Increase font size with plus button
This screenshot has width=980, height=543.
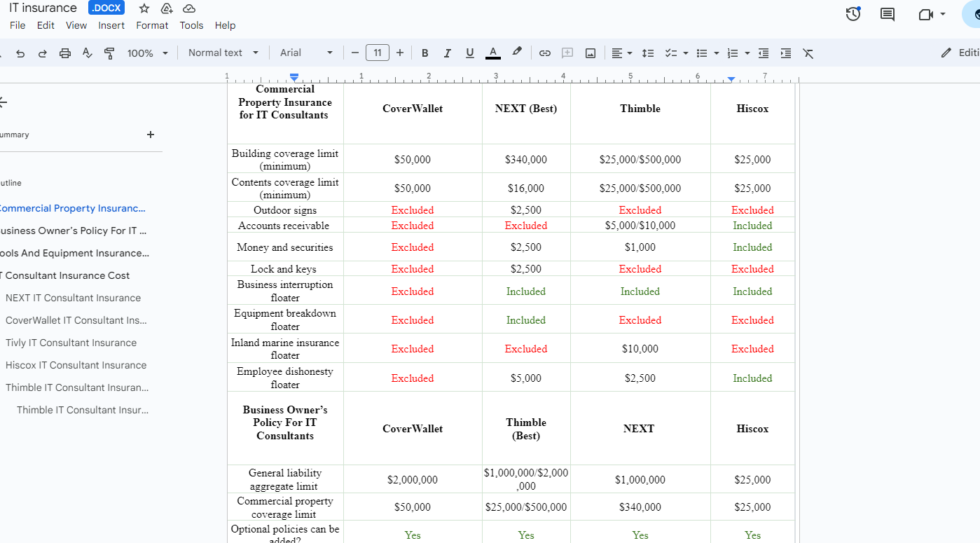(x=400, y=53)
